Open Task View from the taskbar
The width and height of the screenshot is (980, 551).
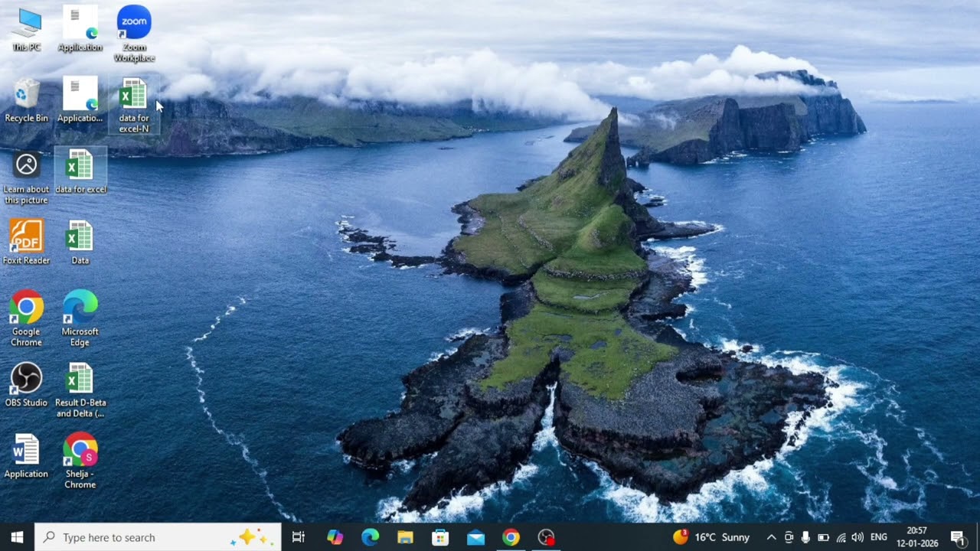[x=299, y=537]
